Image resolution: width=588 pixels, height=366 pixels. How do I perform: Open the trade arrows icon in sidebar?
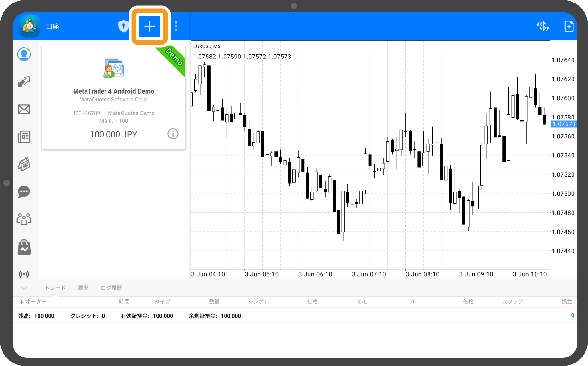[24, 82]
